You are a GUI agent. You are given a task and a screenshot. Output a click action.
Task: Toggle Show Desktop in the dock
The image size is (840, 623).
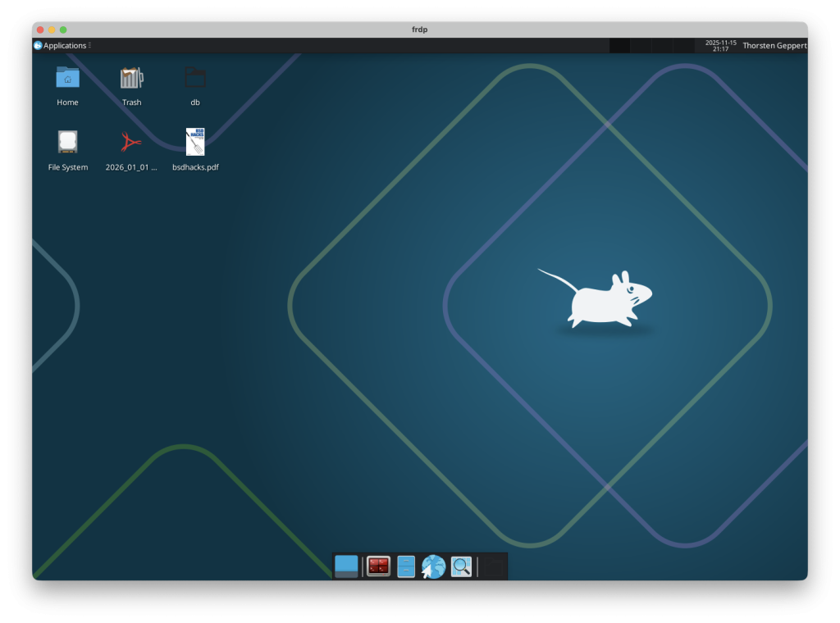345,566
